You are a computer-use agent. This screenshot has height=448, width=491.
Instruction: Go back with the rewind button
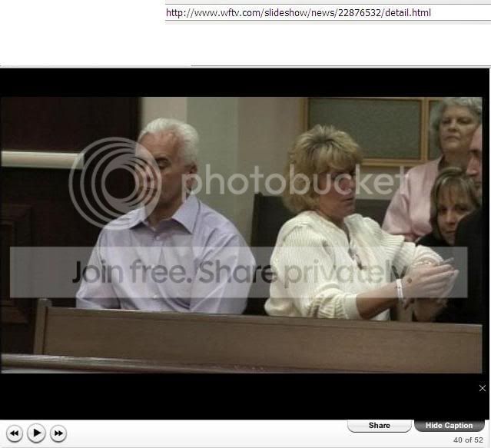coord(14,433)
